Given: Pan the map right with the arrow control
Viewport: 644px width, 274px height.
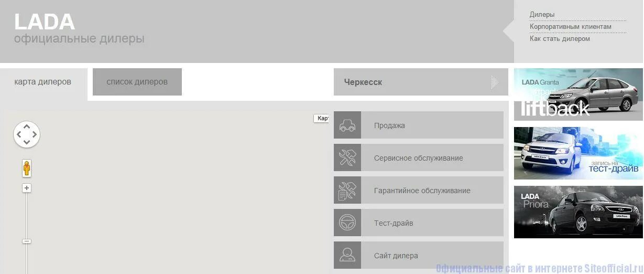Looking at the screenshot, I should (35, 134).
